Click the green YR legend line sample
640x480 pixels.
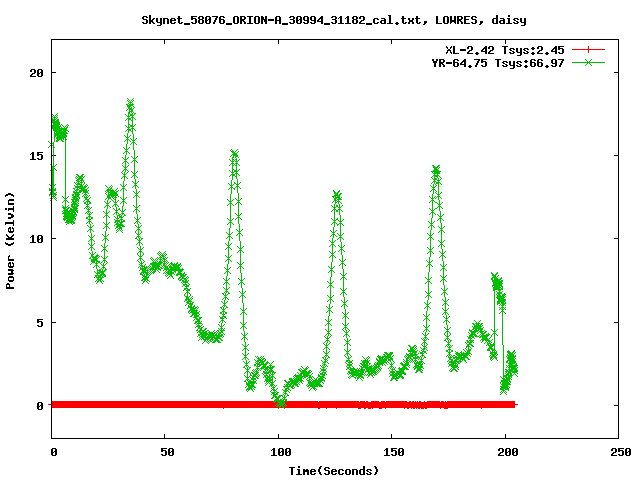[588, 62]
